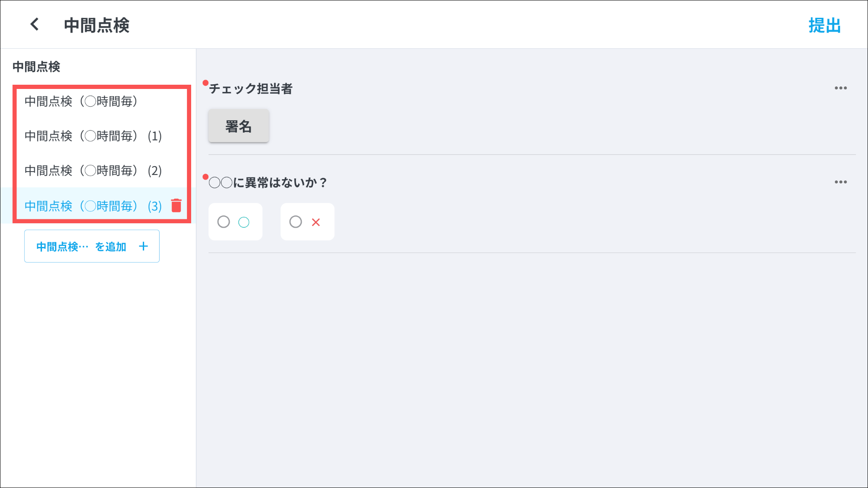The height and width of the screenshot is (488, 868).
Task: Click the red × mark in NG option
Action: (316, 222)
